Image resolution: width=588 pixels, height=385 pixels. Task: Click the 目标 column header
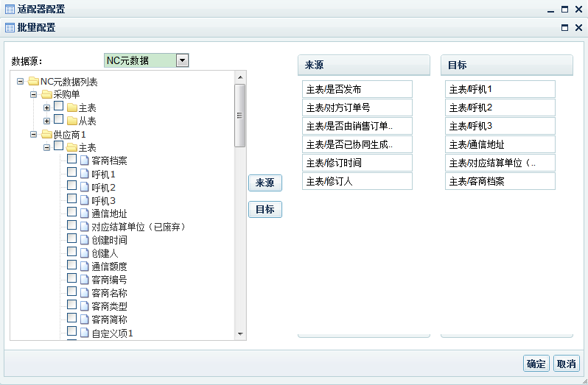(x=507, y=66)
